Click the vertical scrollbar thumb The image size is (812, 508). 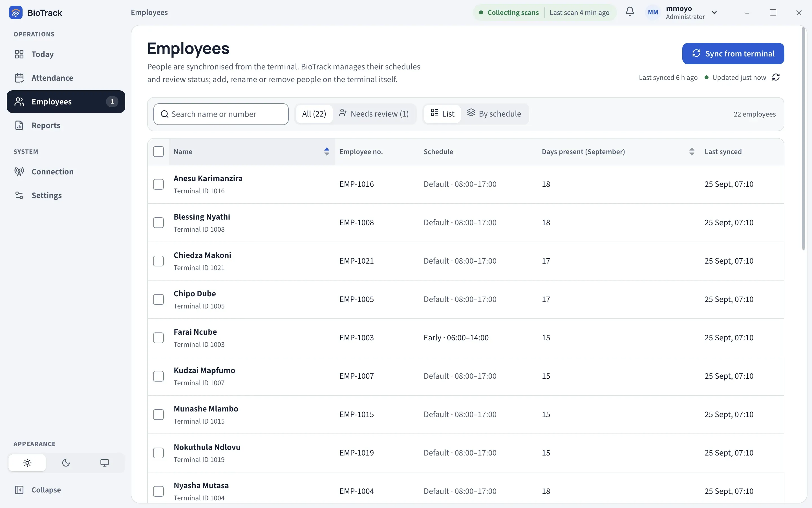[803, 139]
